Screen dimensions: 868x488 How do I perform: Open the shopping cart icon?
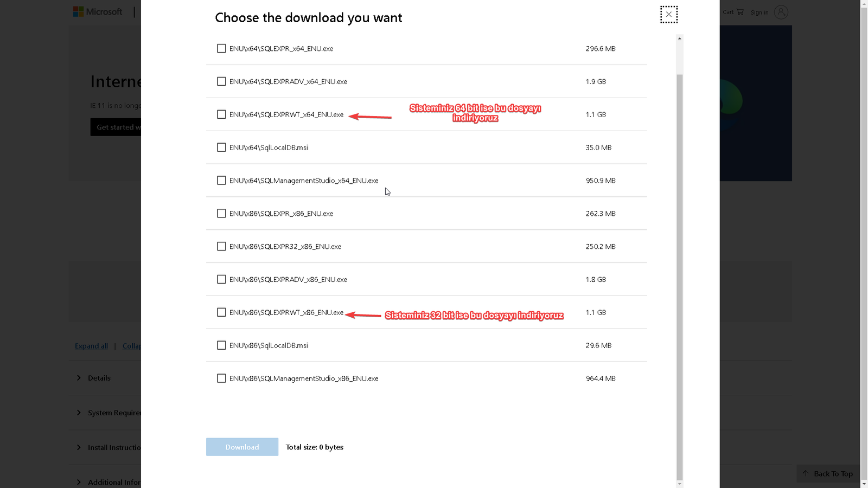(740, 12)
